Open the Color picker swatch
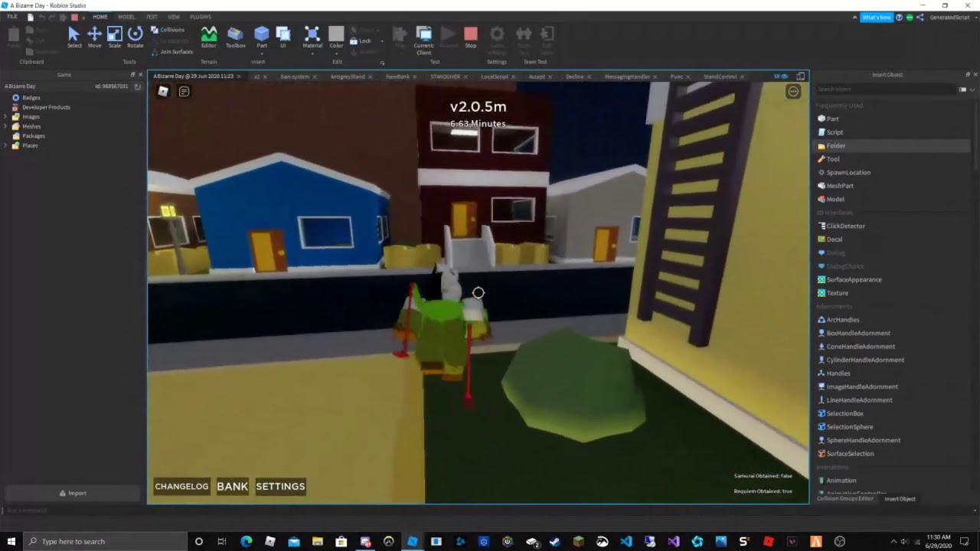Viewport: 980px width, 551px height. pos(336,34)
